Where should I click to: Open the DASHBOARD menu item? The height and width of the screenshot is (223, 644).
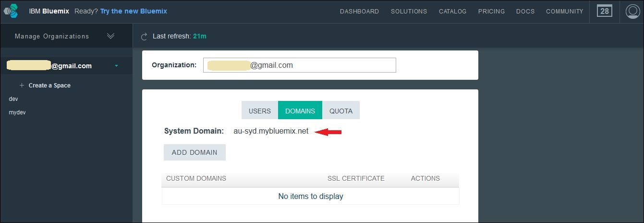(x=359, y=11)
